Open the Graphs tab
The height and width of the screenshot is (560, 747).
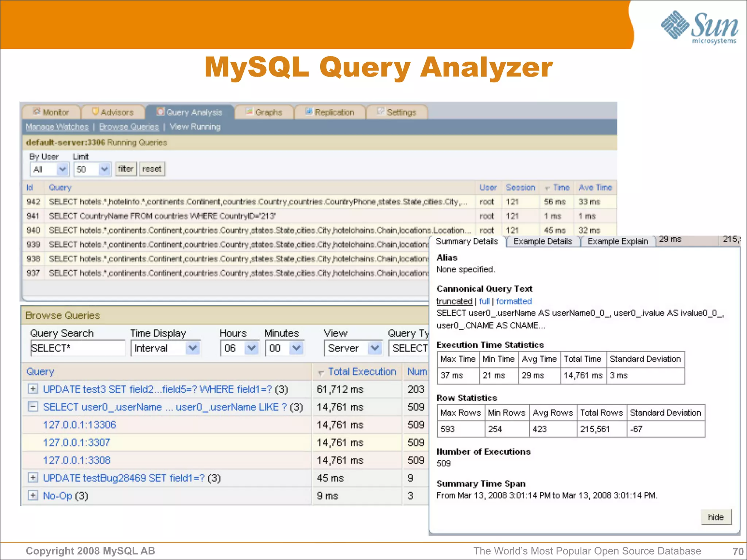pos(264,112)
